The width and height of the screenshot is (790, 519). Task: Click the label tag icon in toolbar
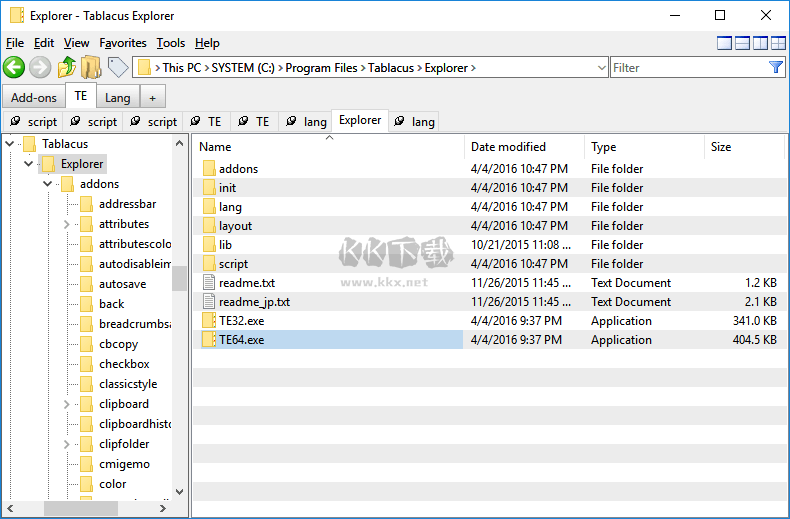118,67
